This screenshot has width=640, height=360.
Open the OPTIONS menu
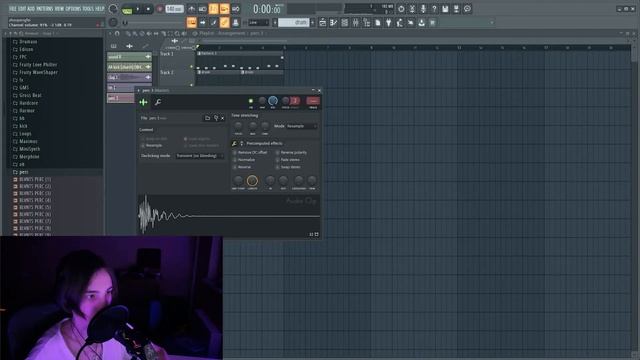click(x=73, y=9)
